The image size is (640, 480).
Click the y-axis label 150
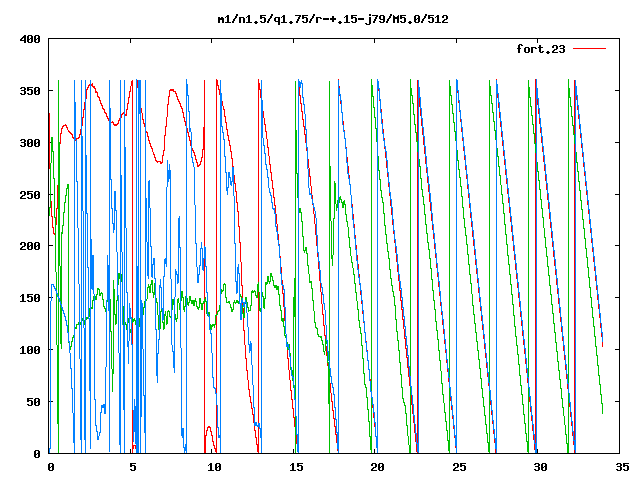pyautogui.click(x=30, y=298)
